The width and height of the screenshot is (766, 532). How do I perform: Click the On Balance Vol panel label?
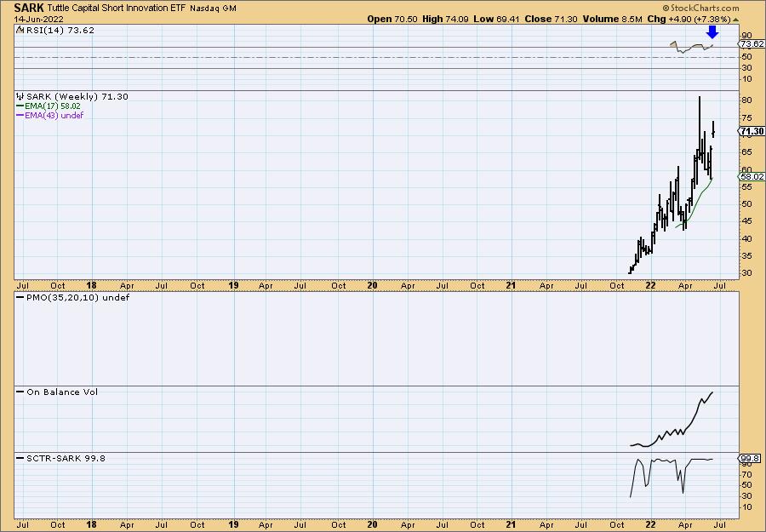pos(62,392)
